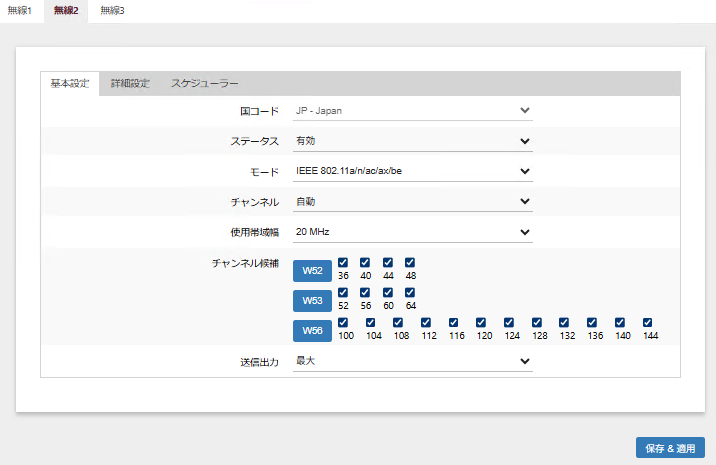
Task: Open the 詳細設定 tab
Action: [x=130, y=83]
